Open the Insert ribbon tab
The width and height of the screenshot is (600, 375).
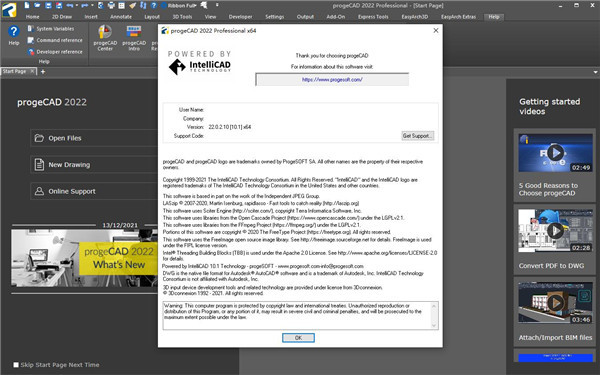point(91,17)
